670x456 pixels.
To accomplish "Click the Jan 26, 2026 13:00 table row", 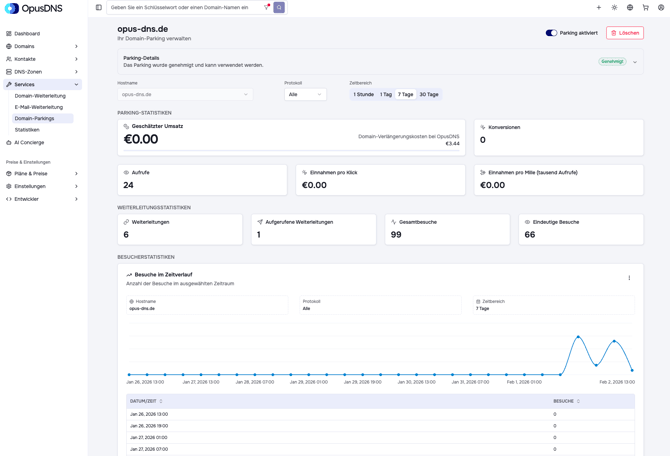I will pos(380,414).
